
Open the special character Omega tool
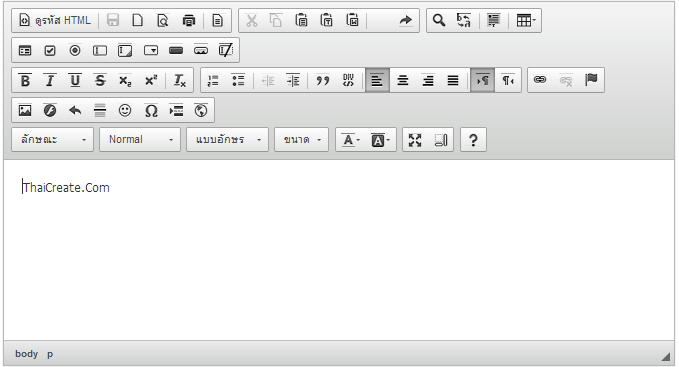[x=151, y=111]
